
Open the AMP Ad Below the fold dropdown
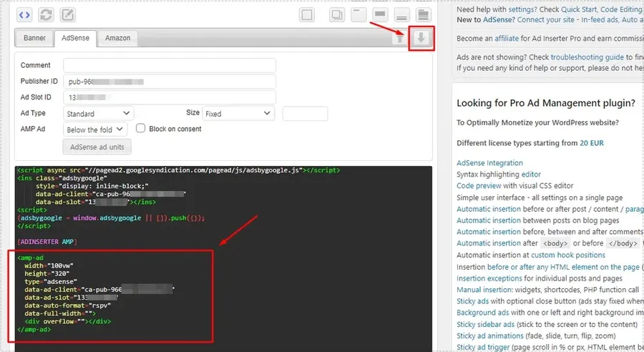(95, 129)
